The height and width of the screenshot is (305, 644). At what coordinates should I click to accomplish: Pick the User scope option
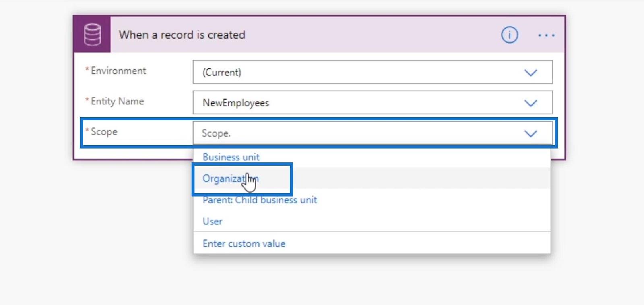click(x=213, y=221)
